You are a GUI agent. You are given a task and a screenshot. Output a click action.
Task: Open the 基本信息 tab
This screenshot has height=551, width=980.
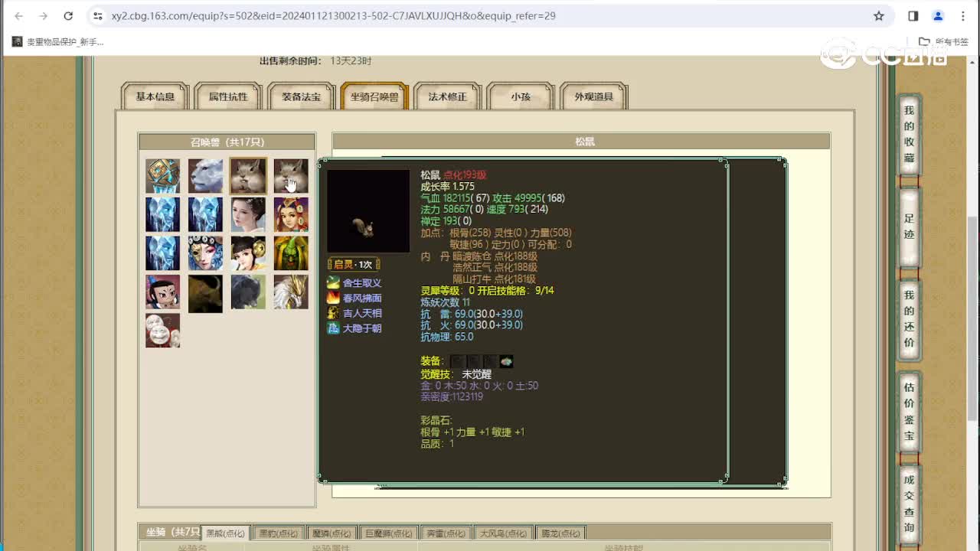click(x=155, y=96)
